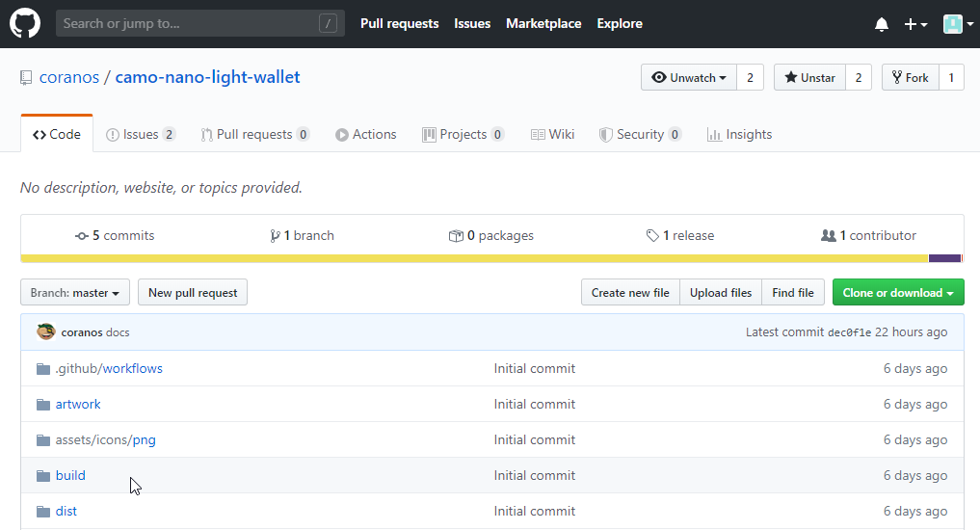The height and width of the screenshot is (530, 980).
Task: Click the package icon beside 0 packages
Action: 456,236
